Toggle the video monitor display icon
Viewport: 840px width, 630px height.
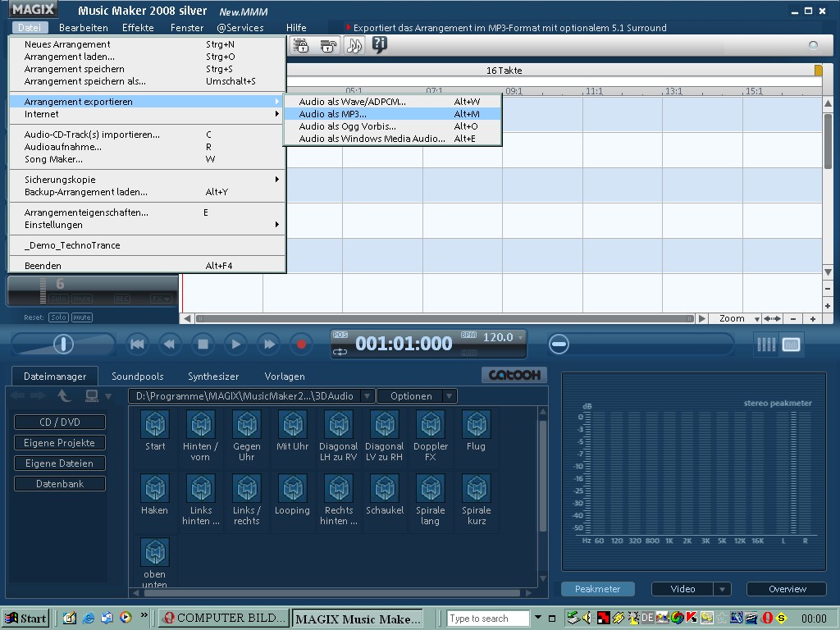point(792,345)
